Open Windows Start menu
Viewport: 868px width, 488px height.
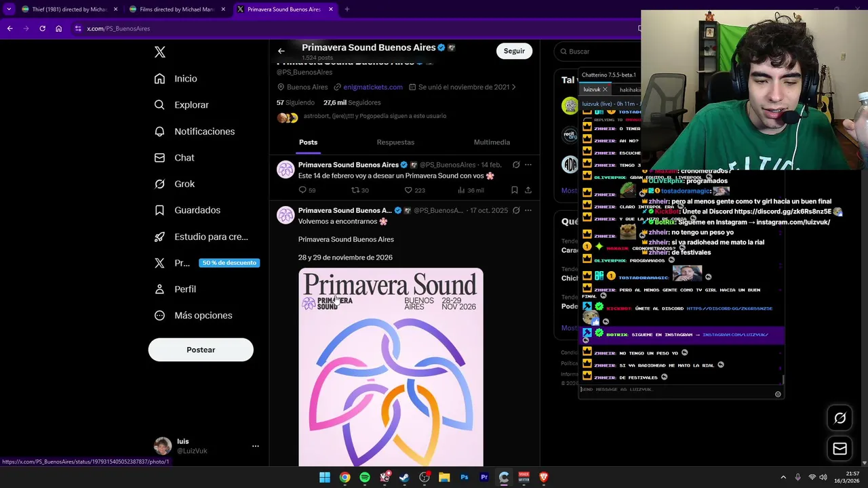(x=325, y=477)
